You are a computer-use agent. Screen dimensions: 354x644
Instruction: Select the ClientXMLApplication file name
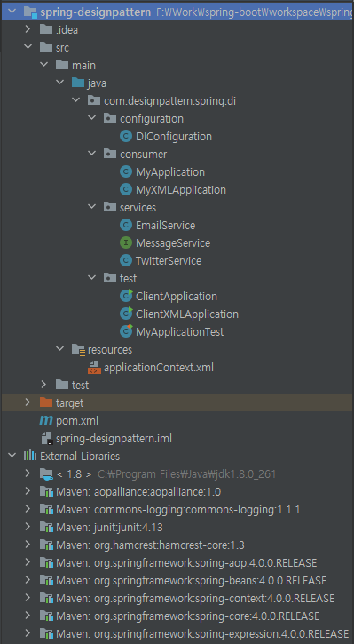[x=187, y=314]
